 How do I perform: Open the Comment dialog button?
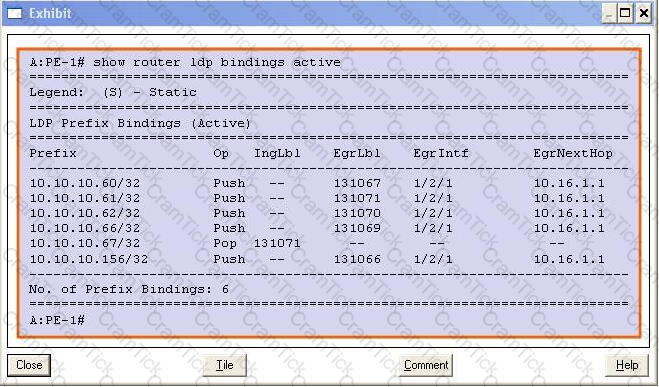click(x=426, y=365)
